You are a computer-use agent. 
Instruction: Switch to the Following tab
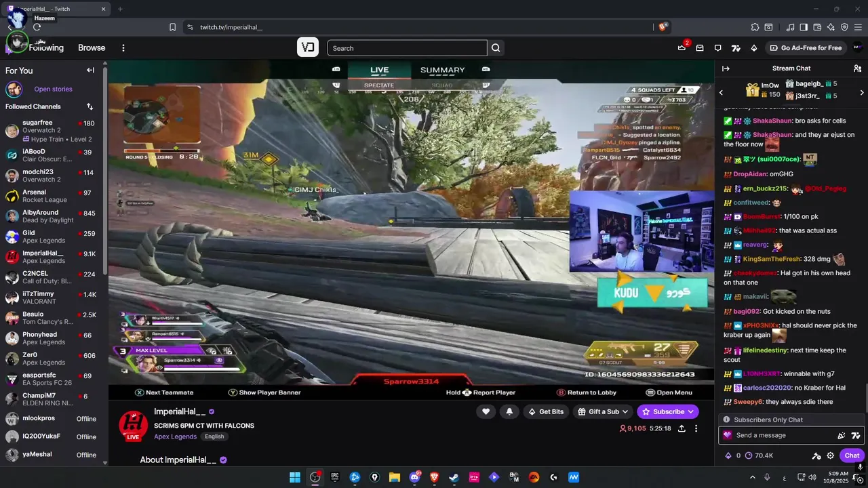pos(46,48)
